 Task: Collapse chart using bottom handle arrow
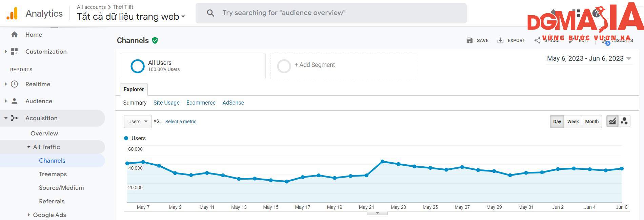377,213
